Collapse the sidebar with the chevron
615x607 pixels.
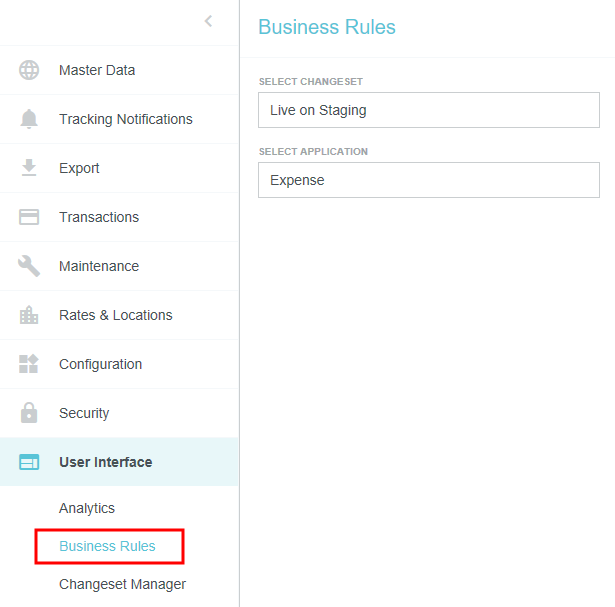208,21
